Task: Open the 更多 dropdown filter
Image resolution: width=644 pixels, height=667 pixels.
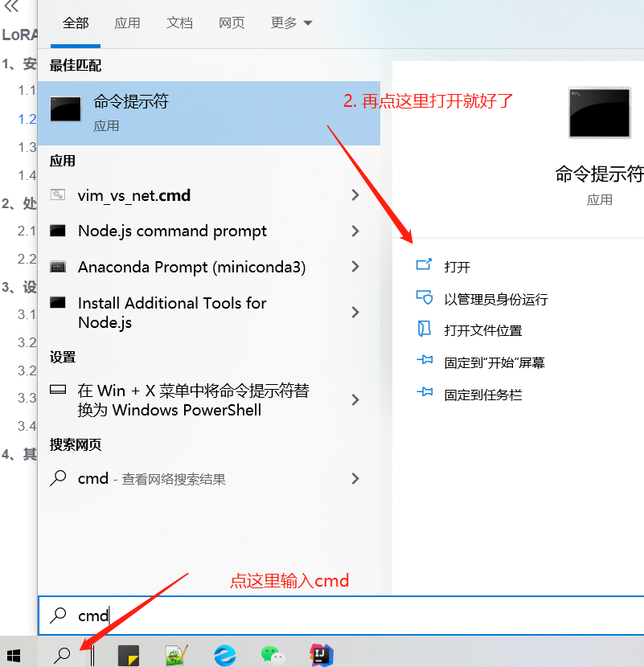Action: 292,23
